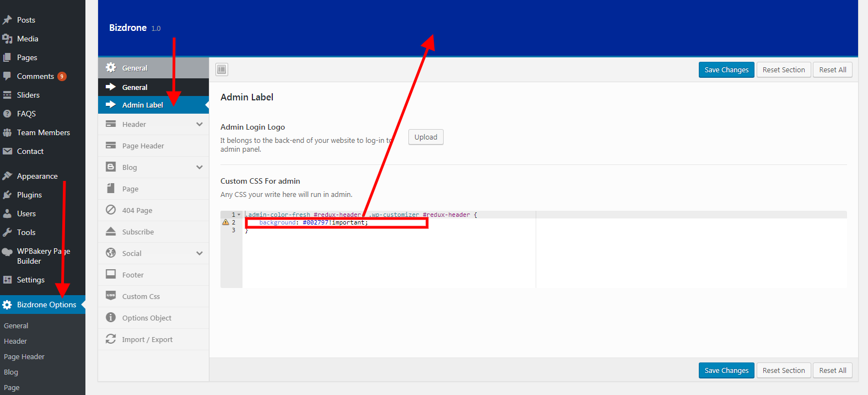The width and height of the screenshot is (868, 395).
Task: Click the General section gear icon
Action: (x=111, y=67)
